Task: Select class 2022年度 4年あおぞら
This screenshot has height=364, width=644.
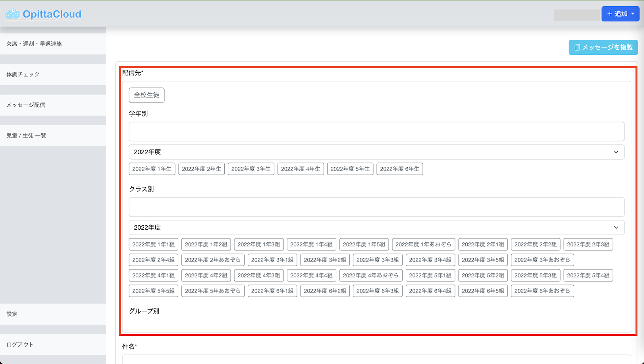Action: (x=371, y=275)
